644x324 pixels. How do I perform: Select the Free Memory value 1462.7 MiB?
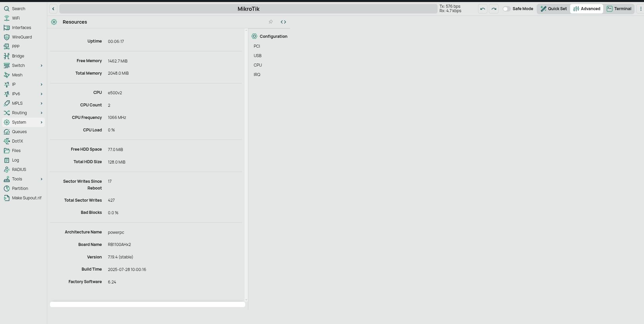pyautogui.click(x=118, y=61)
